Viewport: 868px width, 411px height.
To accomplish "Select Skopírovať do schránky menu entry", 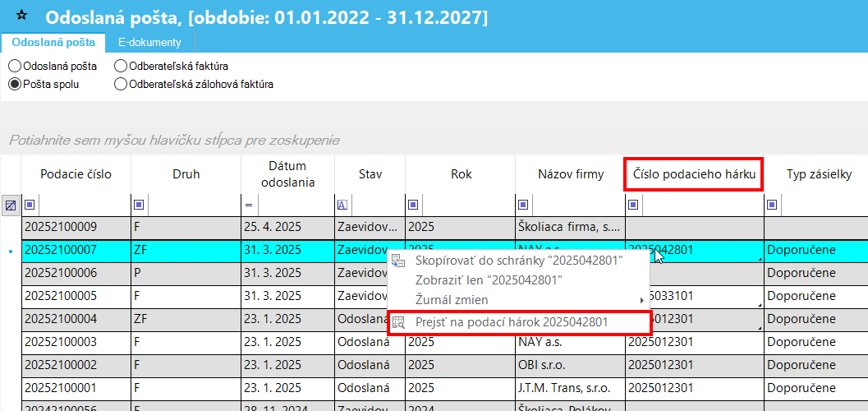I will coord(519,261).
